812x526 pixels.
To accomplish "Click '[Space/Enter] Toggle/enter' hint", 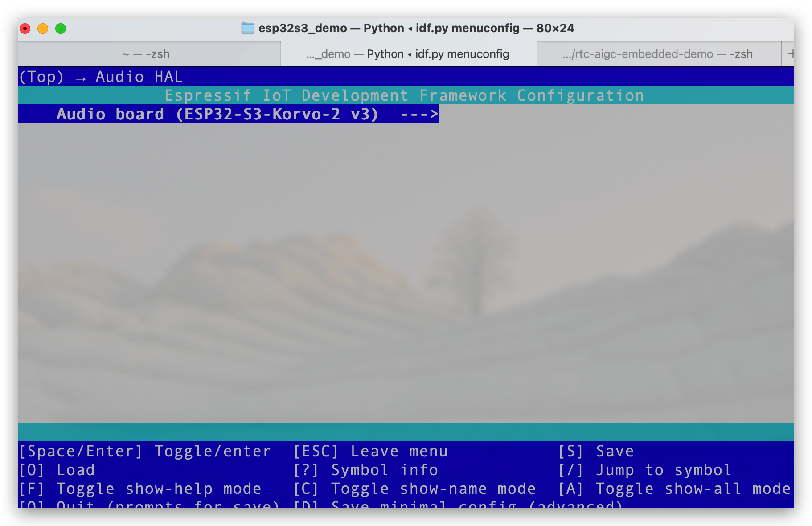I will click(145, 451).
